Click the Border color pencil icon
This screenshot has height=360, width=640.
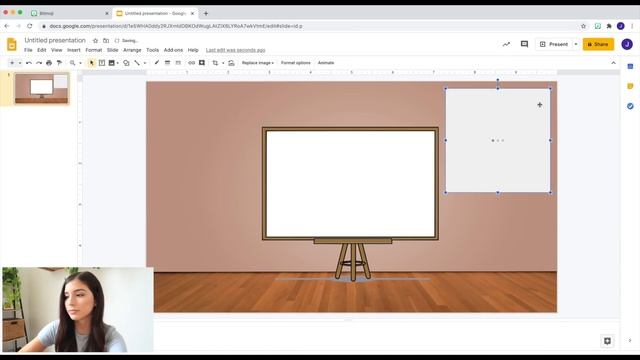156,63
